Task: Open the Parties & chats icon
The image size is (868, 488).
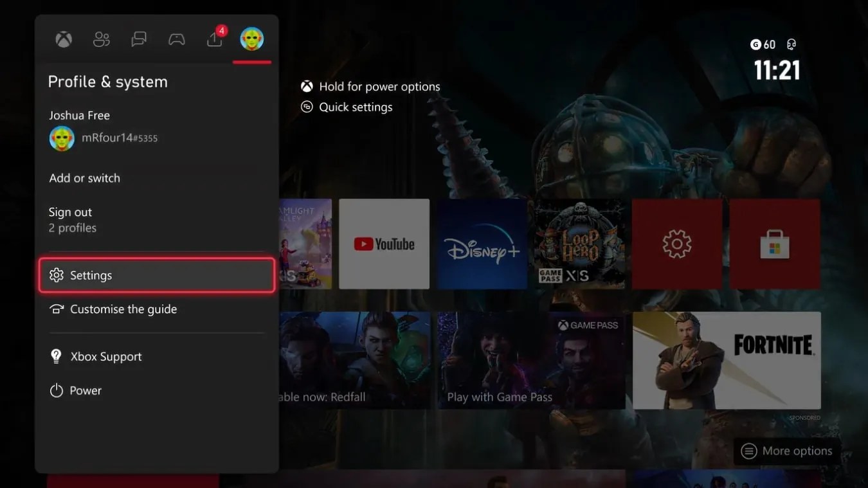Action: tap(138, 39)
